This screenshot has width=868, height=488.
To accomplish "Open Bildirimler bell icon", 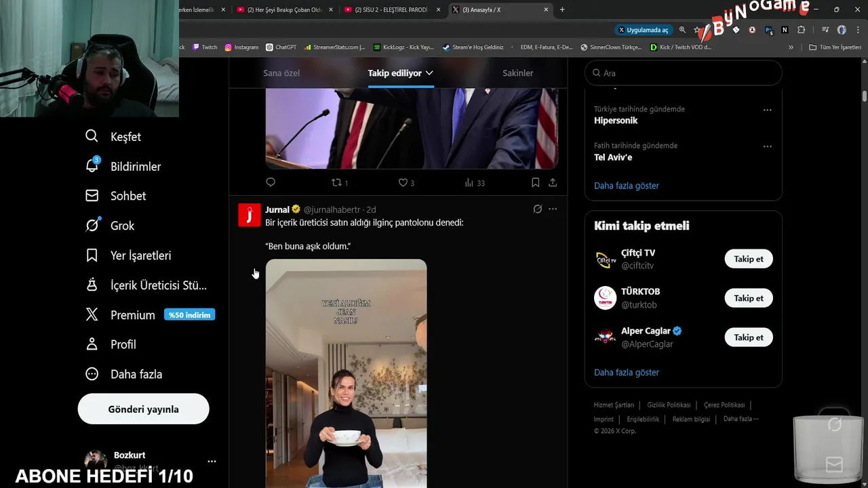I will pos(92,165).
